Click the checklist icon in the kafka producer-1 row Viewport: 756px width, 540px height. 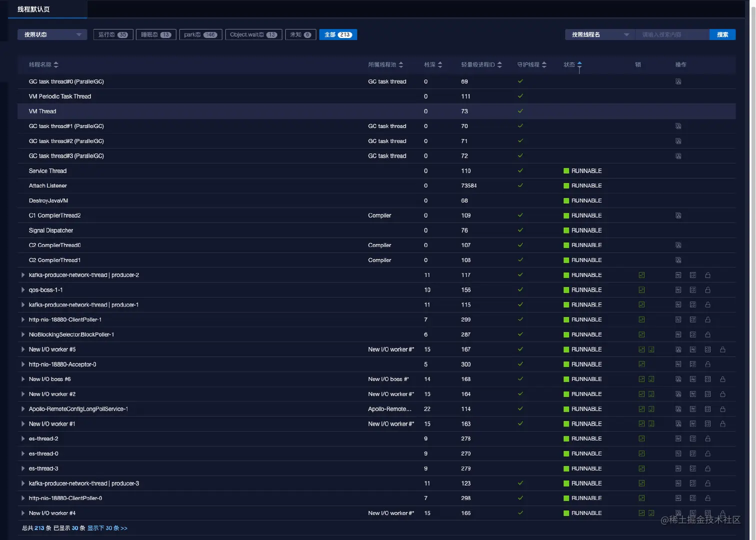[693, 305]
